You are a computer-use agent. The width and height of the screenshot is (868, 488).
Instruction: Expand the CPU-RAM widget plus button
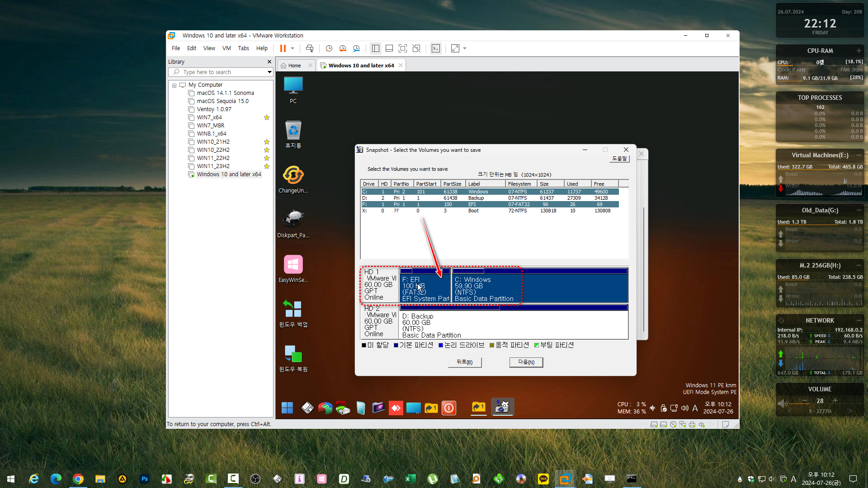pyautogui.click(x=859, y=51)
